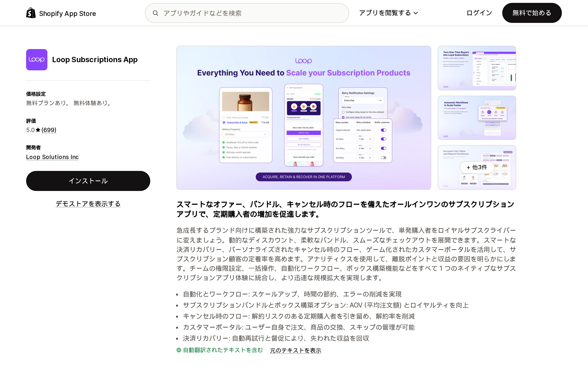
Task: Click the globe auto-translated icon
Action: click(x=179, y=350)
